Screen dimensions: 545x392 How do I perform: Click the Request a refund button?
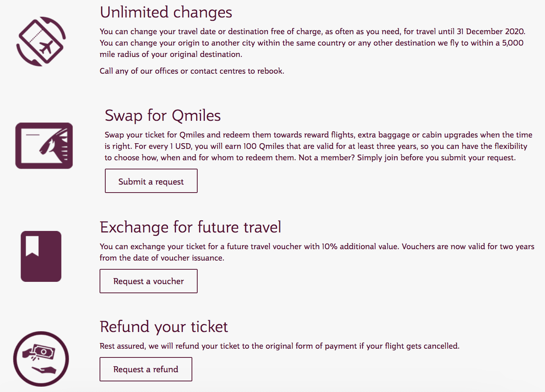pos(146,369)
